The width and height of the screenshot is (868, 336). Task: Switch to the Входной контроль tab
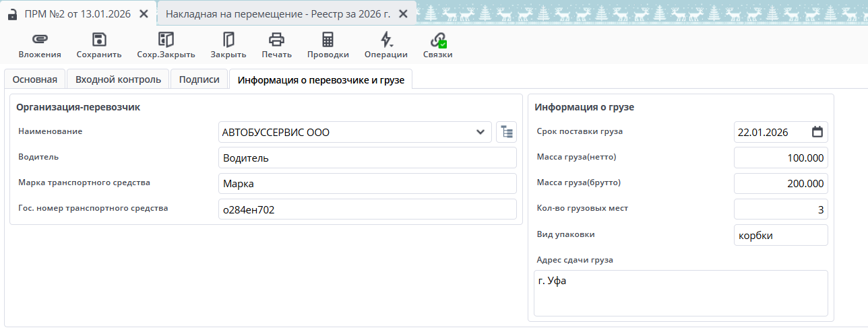(118, 79)
